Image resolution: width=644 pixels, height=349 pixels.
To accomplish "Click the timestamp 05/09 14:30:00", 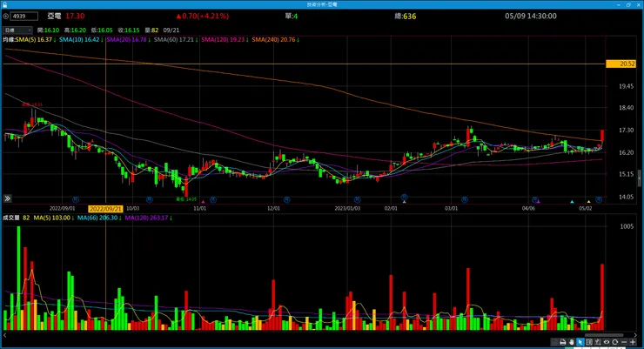I will pyautogui.click(x=531, y=16).
